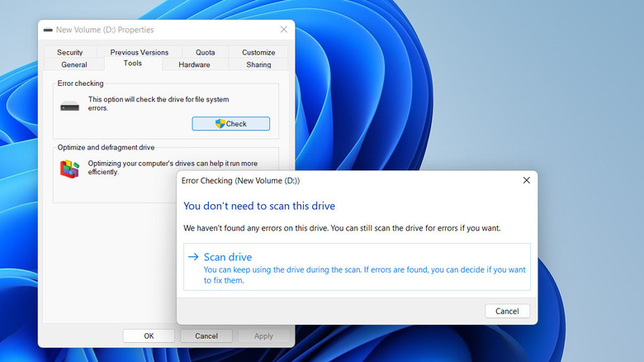Click the New Volume (D:) Properties title

click(105, 30)
